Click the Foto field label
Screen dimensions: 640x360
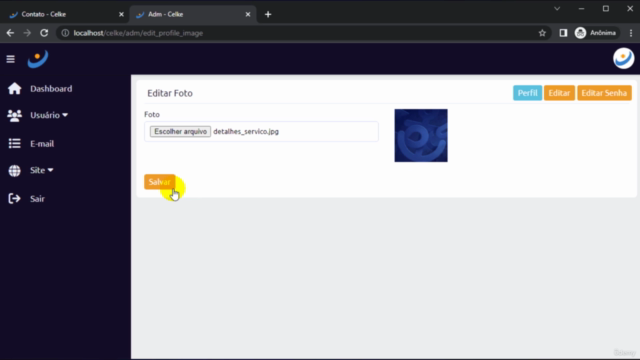pos(152,114)
